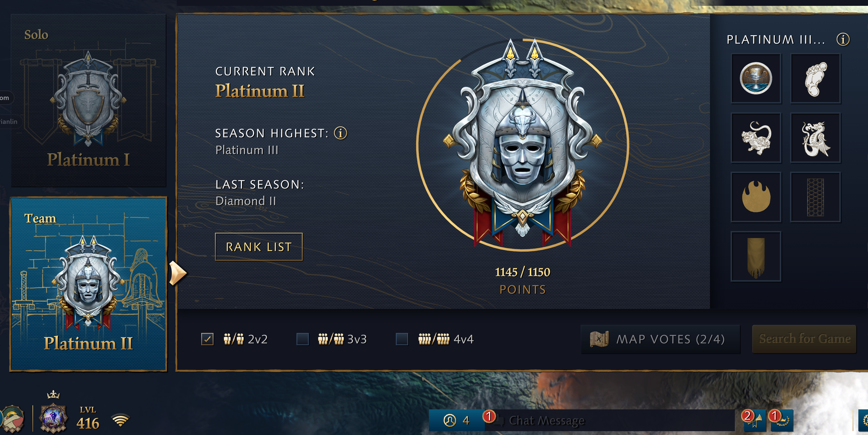This screenshot has width=868, height=435.
Task: Open the Rank List
Action: pos(259,247)
